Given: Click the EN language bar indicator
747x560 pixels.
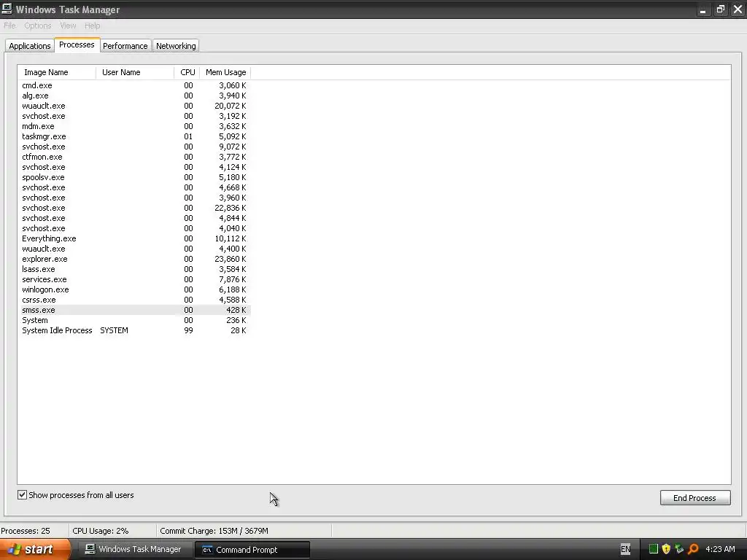Looking at the screenshot, I should [x=625, y=549].
